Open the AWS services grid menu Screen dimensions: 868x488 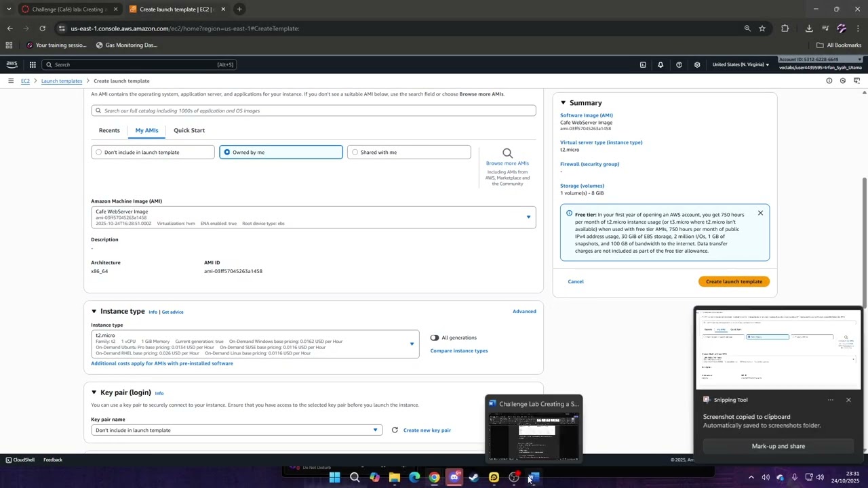coord(32,64)
